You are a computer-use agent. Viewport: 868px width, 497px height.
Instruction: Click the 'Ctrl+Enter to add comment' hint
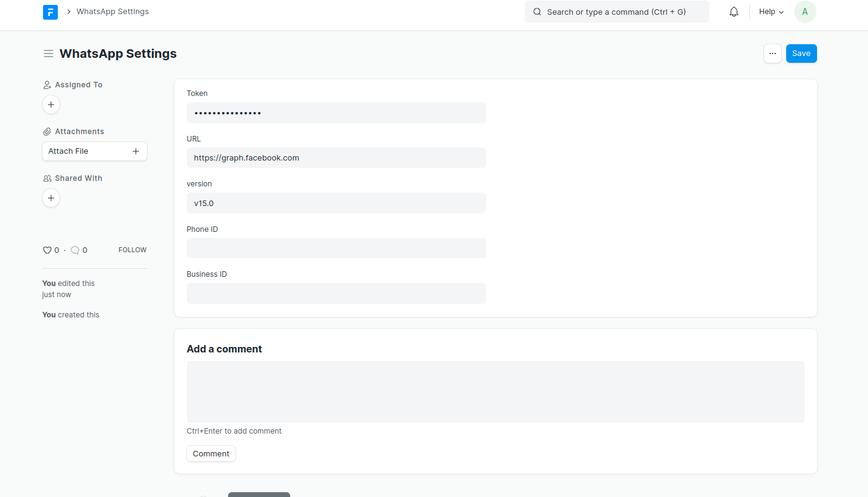click(234, 431)
